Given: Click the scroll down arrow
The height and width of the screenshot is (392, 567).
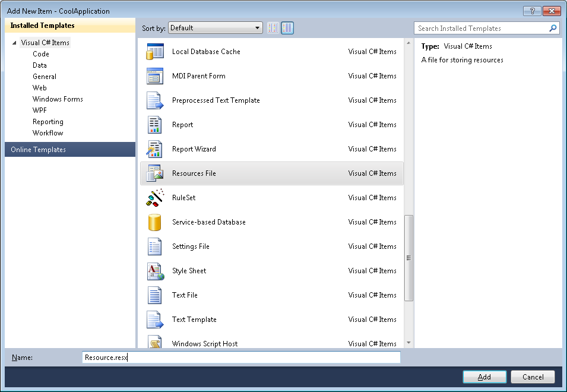Looking at the screenshot, I should [x=408, y=343].
